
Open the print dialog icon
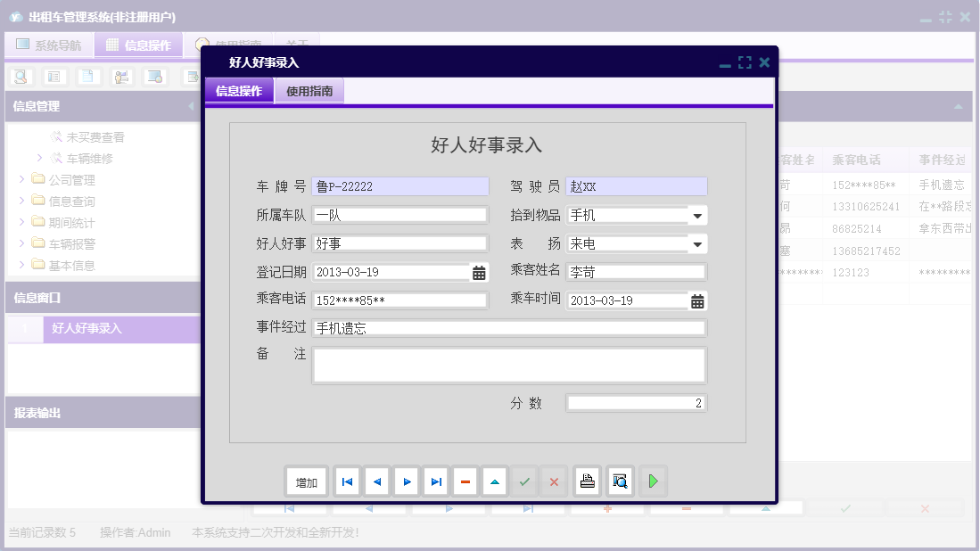coord(586,481)
